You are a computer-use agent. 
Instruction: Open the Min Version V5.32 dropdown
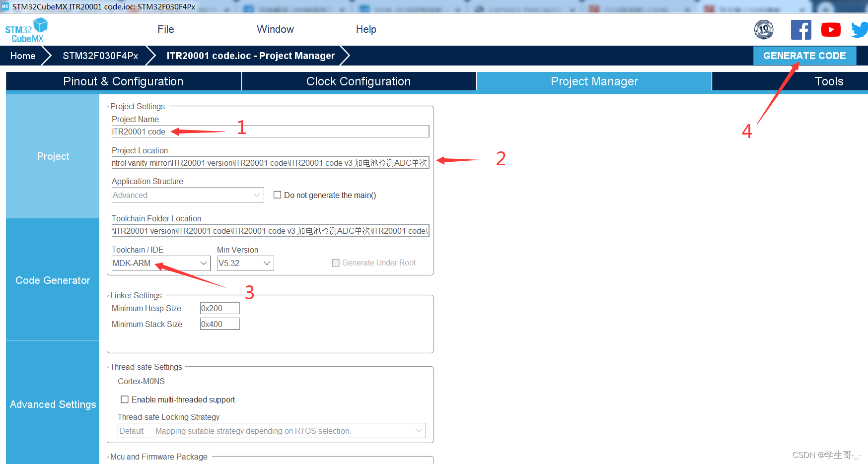pyautogui.click(x=245, y=263)
